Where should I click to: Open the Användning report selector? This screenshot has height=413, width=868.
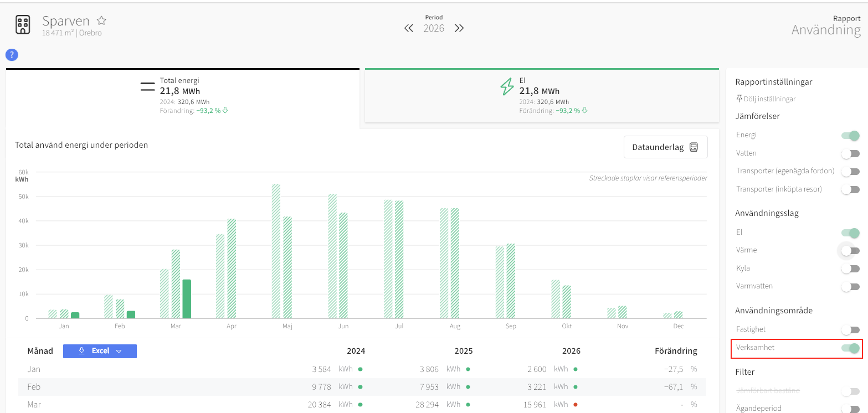pos(826,30)
